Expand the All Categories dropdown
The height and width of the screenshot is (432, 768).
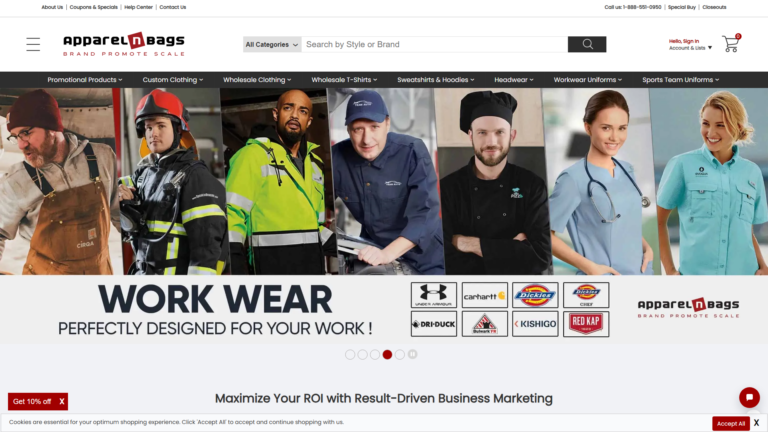pyautogui.click(x=272, y=45)
